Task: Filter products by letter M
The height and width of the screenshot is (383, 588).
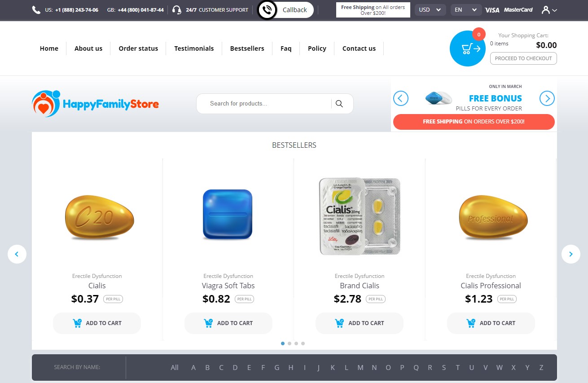Action: tap(360, 367)
